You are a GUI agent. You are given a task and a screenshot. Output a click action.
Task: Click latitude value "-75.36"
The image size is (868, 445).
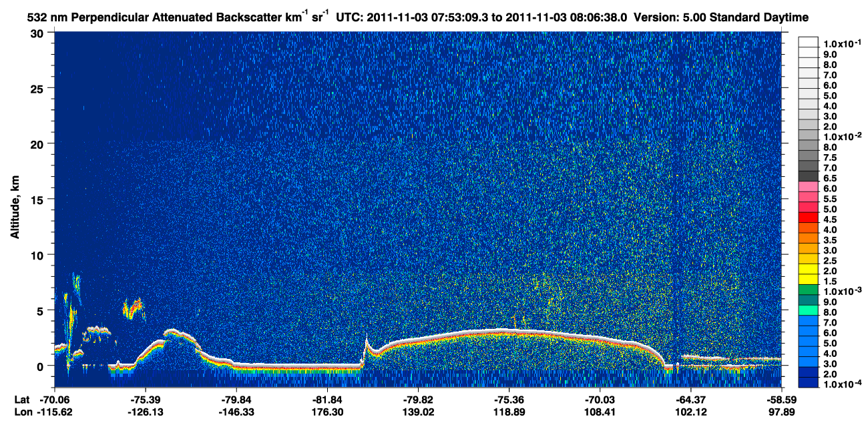(x=509, y=400)
